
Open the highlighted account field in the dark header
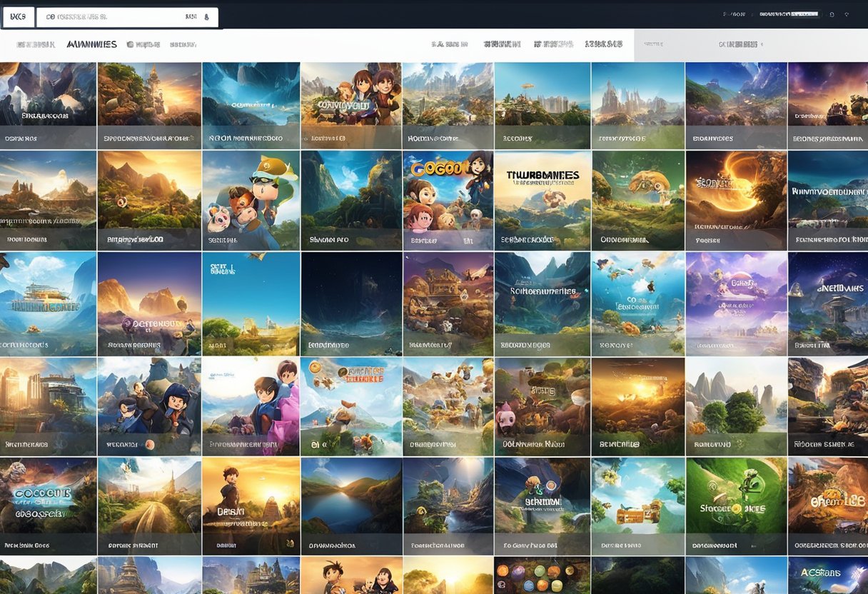pos(787,14)
